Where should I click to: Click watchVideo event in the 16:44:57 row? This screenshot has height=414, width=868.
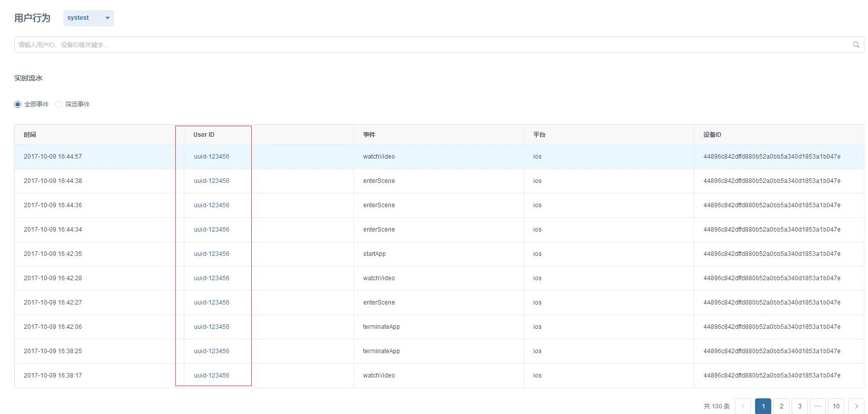pos(379,157)
